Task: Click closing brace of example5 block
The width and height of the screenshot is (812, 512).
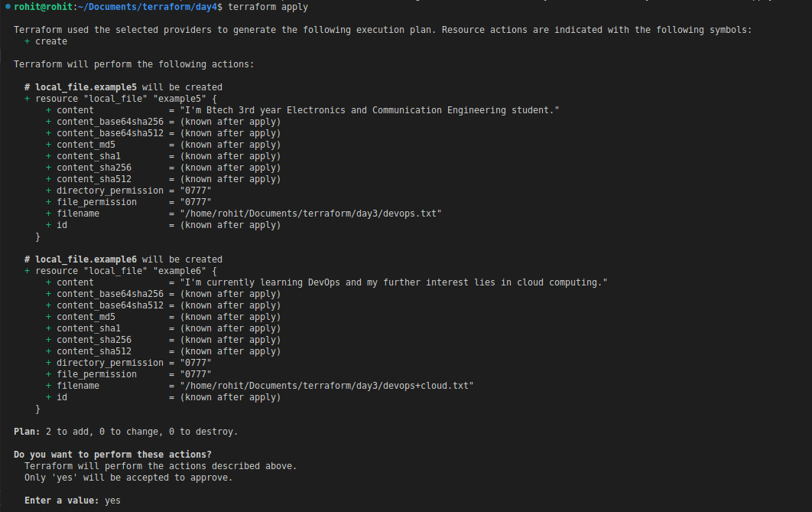Action: 37,236
